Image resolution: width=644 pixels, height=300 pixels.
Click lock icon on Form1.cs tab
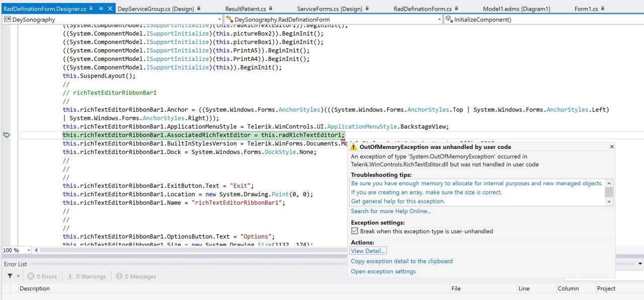[602, 9]
